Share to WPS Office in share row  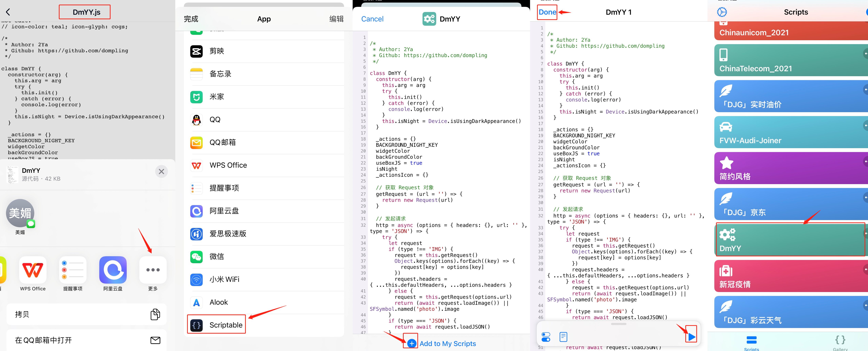point(33,274)
